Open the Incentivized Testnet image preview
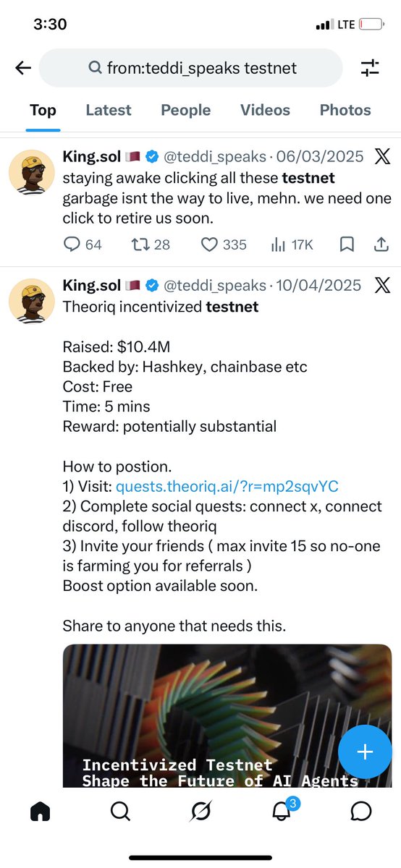 click(x=227, y=715)
